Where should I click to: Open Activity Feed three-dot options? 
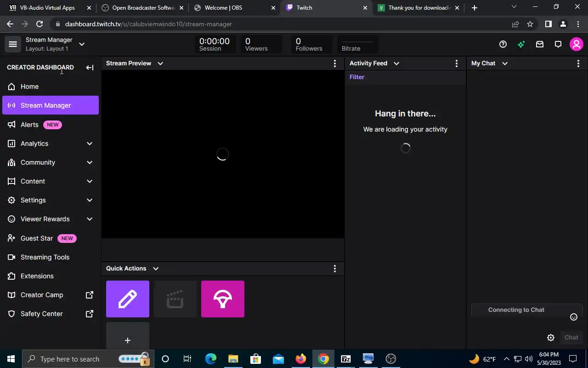pyautogui.click(x=456, y=63)
